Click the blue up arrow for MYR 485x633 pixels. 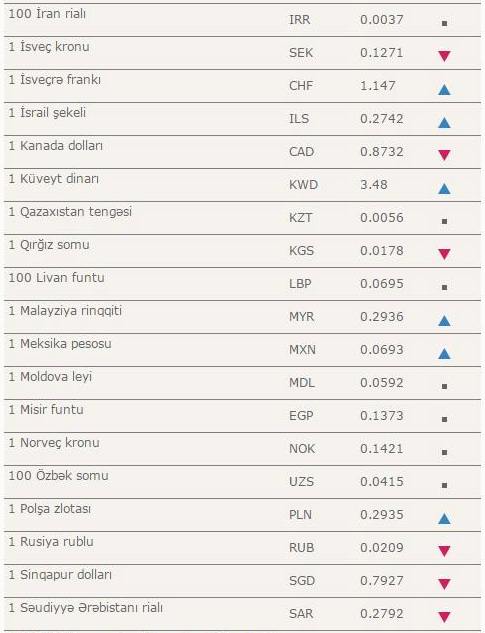click(444, 321)
